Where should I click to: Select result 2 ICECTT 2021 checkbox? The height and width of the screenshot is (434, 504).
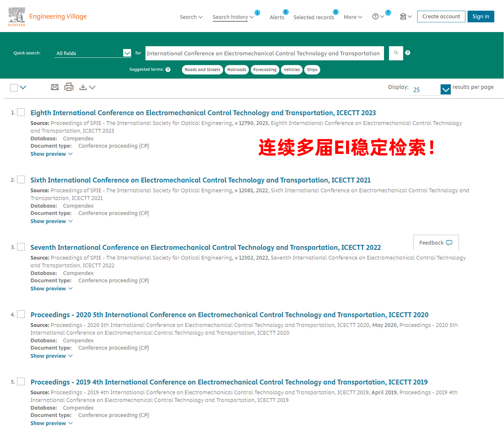21,179
